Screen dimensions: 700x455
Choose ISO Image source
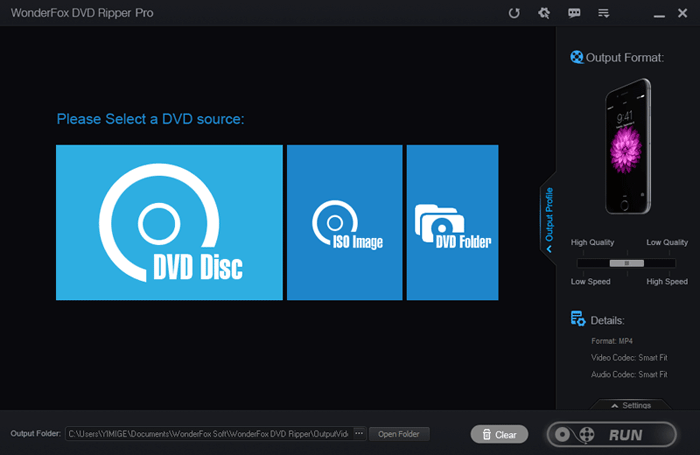point(344,222)
